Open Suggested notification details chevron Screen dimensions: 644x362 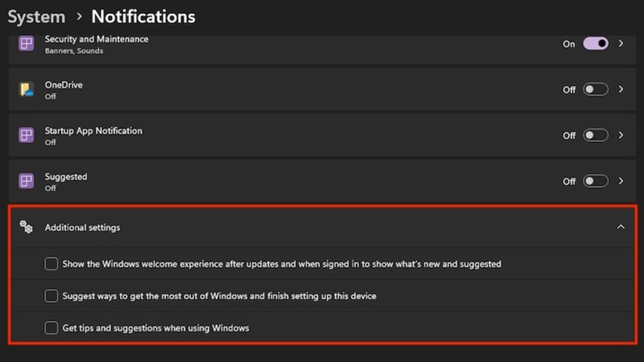(622, 181)
